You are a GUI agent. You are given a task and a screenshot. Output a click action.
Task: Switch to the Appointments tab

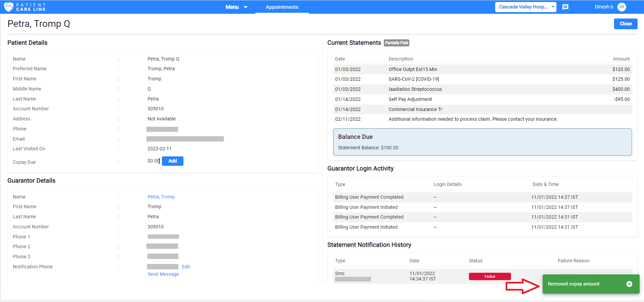click(282, 7)
